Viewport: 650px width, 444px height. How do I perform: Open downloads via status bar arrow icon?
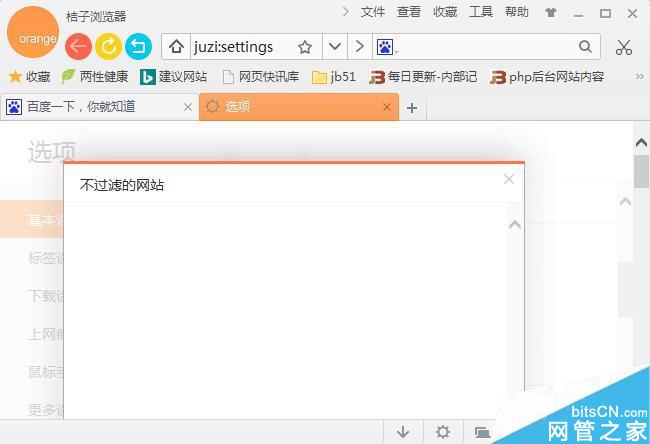point(403,432)
